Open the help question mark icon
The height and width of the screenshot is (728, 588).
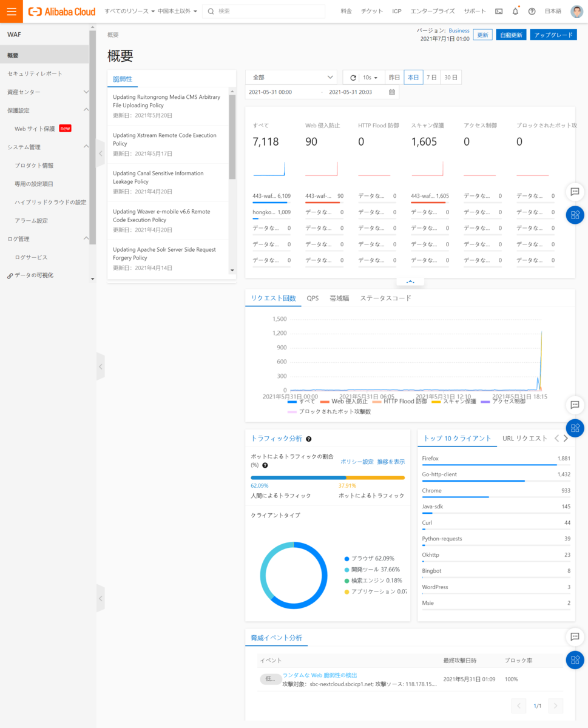point(532,12)
